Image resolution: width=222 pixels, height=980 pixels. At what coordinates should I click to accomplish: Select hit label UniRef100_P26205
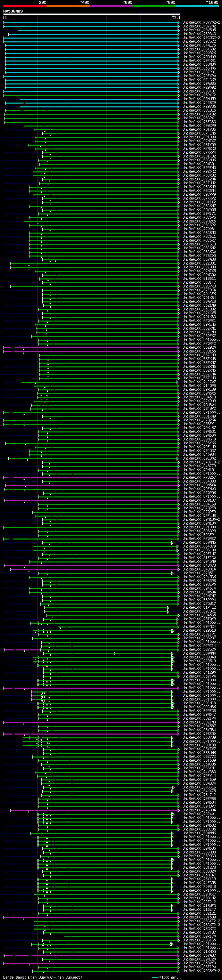click(199, 256)
